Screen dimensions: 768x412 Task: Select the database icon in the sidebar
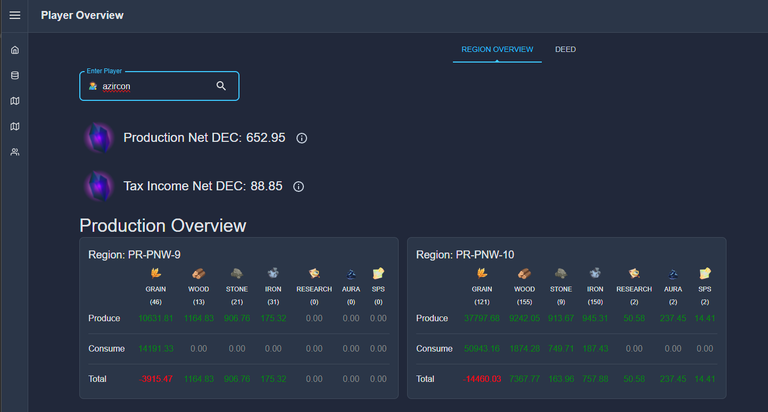(15, 75)
